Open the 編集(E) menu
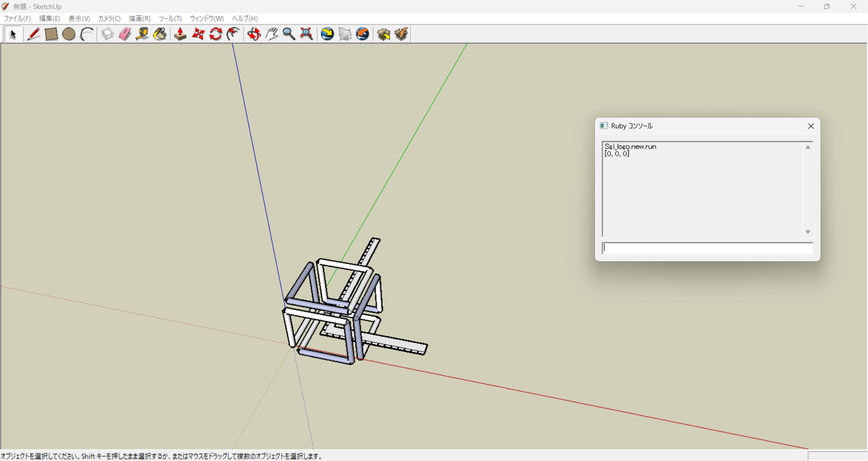Image resolution: width=868 pixels, height=461 pixels. click(x=50, y=19)
